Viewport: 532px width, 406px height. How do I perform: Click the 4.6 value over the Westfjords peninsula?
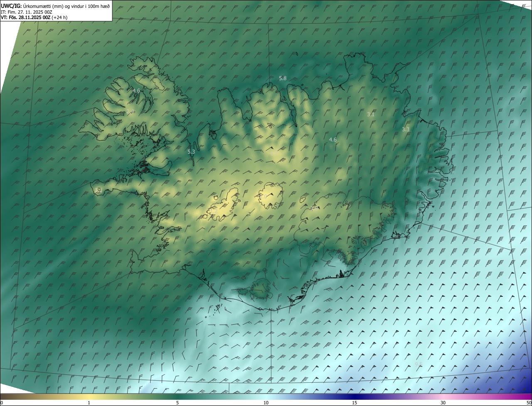click(x=136, y=90)
